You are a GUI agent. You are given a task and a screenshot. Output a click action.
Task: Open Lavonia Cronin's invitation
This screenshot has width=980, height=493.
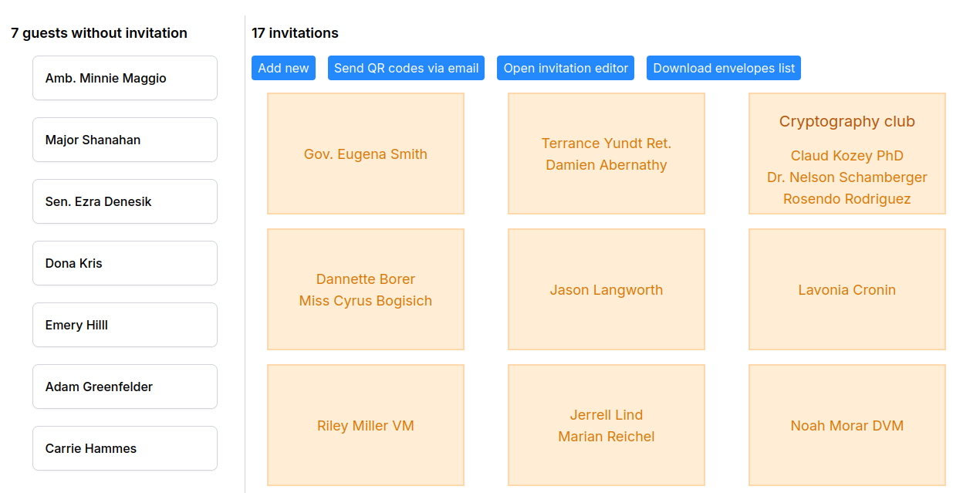847,289
